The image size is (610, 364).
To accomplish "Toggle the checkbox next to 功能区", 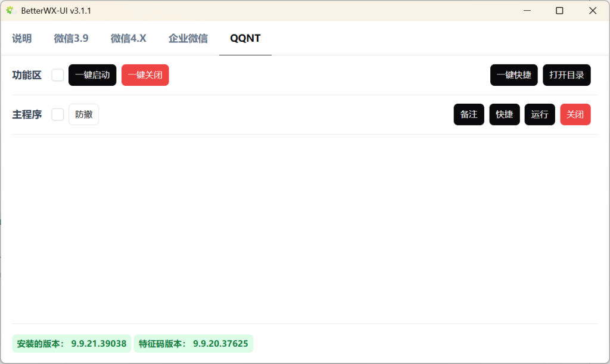I will pos(57,75).
